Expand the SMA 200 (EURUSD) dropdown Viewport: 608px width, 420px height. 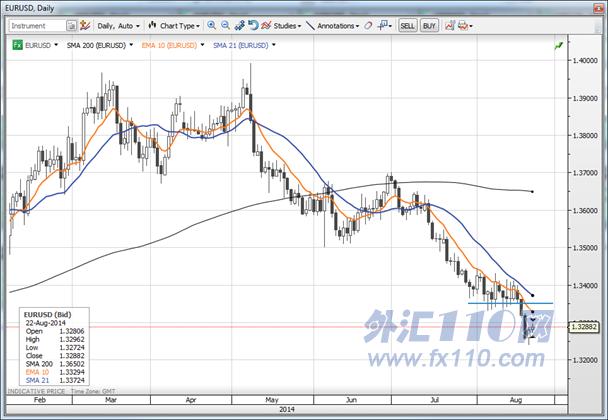pyautogui.click(x=131, y=45)
